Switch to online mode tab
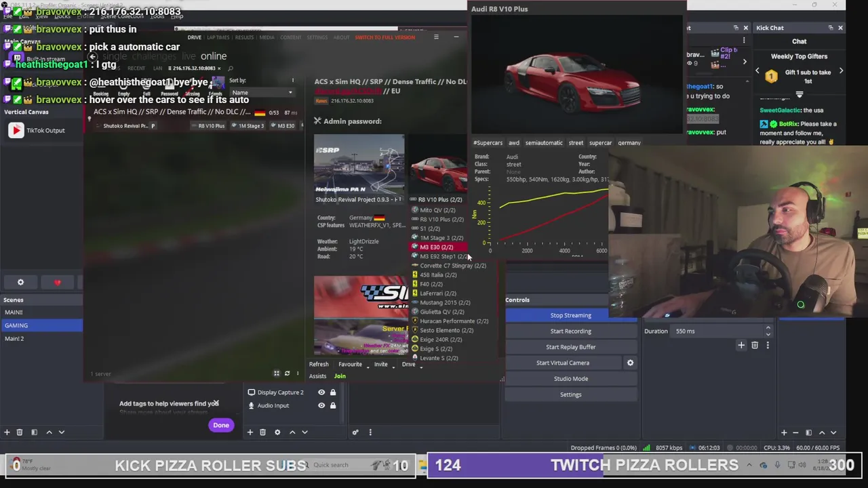The height and width of the screenshot is (488, 868). click(x=214, y=56)
